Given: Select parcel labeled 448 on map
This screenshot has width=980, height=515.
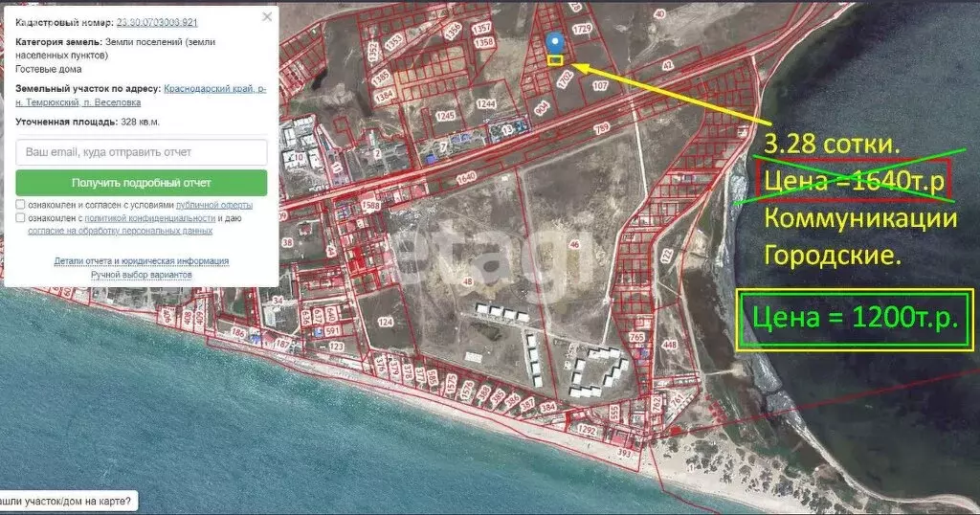Looking at the screenshot, I should (x=669, y=345).
